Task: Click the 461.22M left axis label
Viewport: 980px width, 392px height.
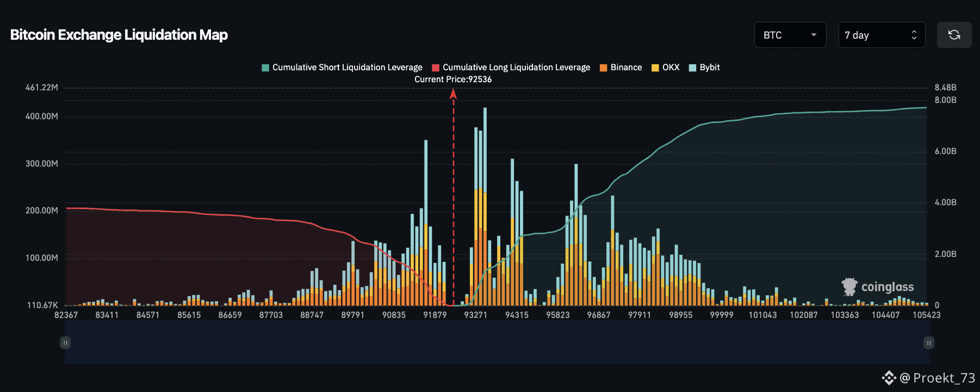Action: (42, 88)
